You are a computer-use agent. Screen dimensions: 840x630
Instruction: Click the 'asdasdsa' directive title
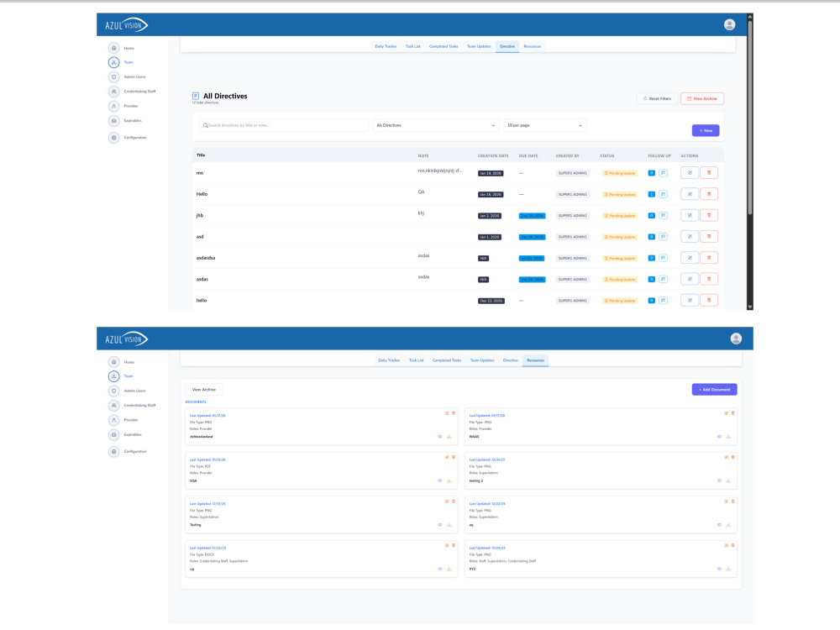[x=206, y=258]
